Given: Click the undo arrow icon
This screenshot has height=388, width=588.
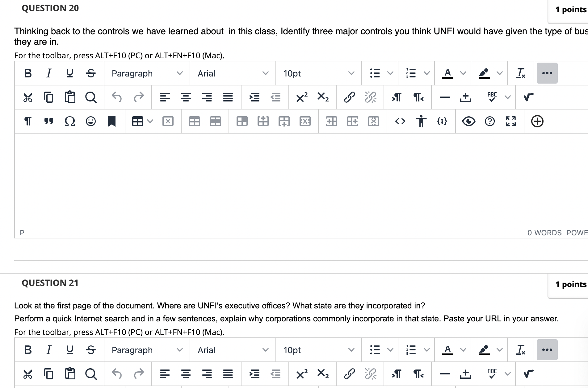Looking at the screenshot, I should 117,97.
